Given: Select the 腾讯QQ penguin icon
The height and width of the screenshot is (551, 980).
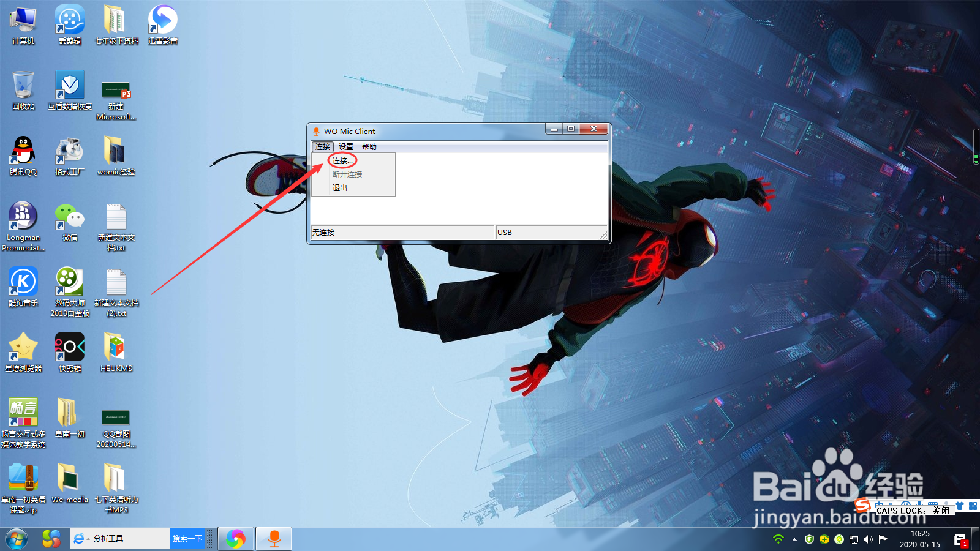Looking at the screenshot, I should click(x=23, y=156).
